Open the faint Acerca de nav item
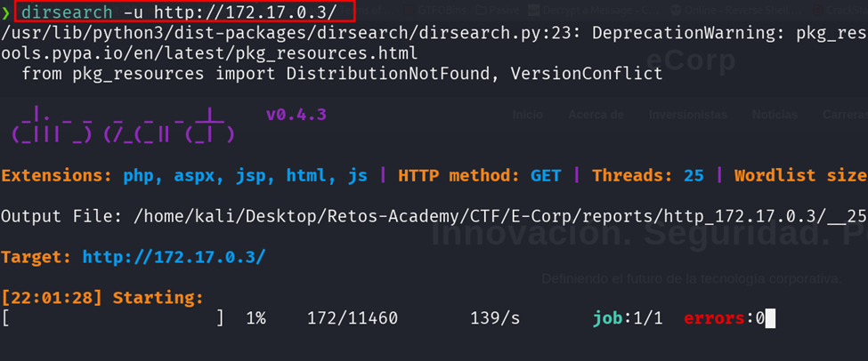 tap(596, 115)
